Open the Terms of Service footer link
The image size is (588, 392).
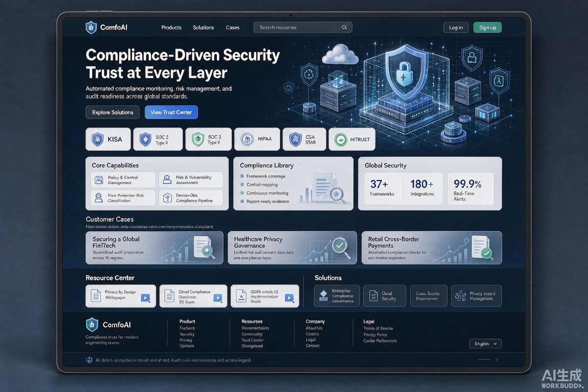378,328
